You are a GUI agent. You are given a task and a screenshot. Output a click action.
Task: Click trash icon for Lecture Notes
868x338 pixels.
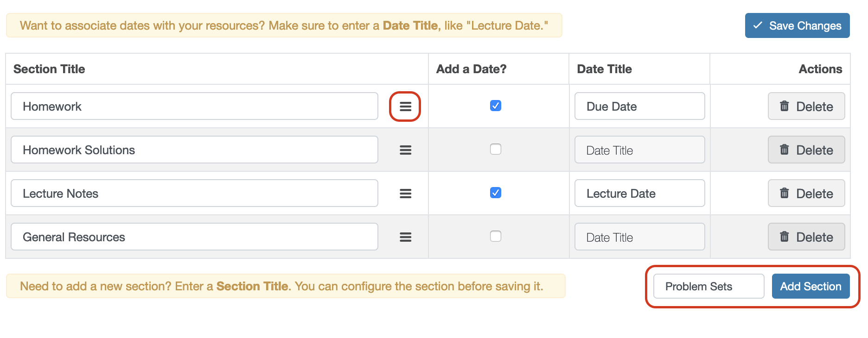point(784,193)
